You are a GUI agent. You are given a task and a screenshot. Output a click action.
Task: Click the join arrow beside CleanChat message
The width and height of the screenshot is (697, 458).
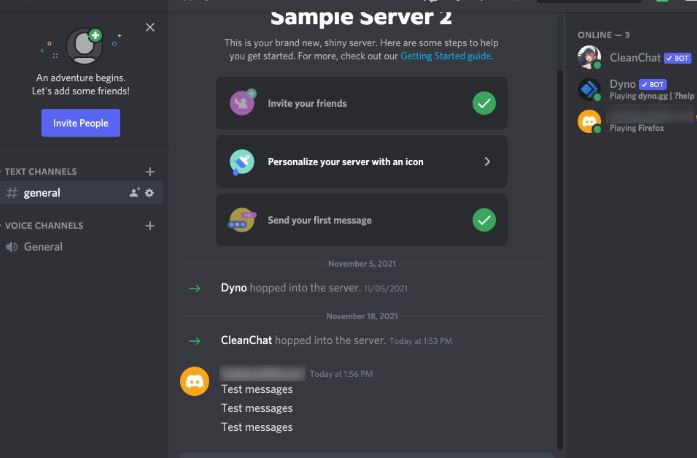click(194, 341)
